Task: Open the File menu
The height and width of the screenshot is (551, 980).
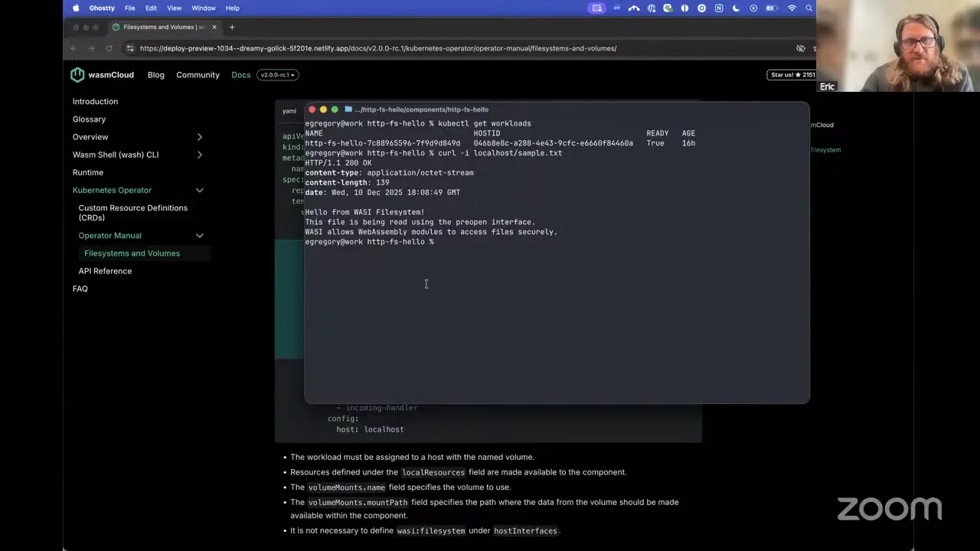Action: [x=130, y=8]
